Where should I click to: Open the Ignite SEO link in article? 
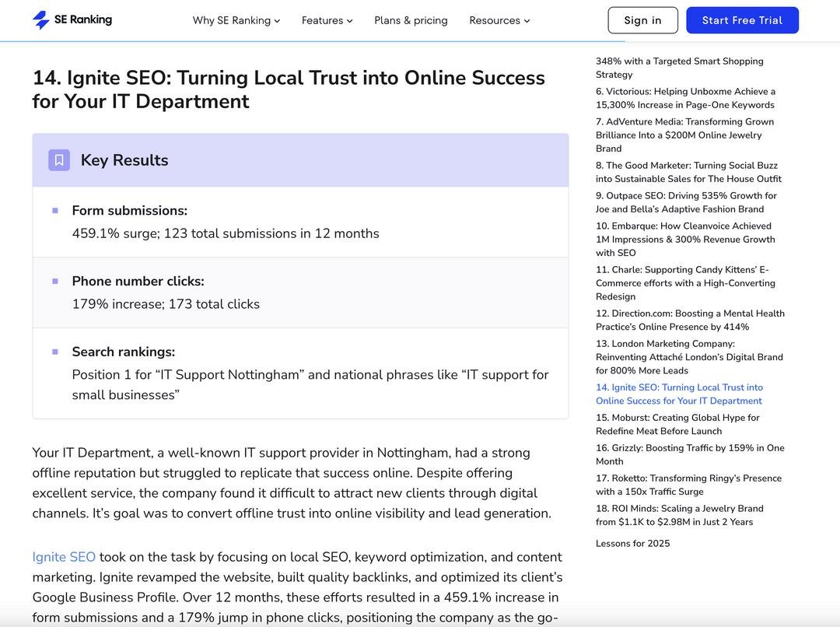coord(64,557)
